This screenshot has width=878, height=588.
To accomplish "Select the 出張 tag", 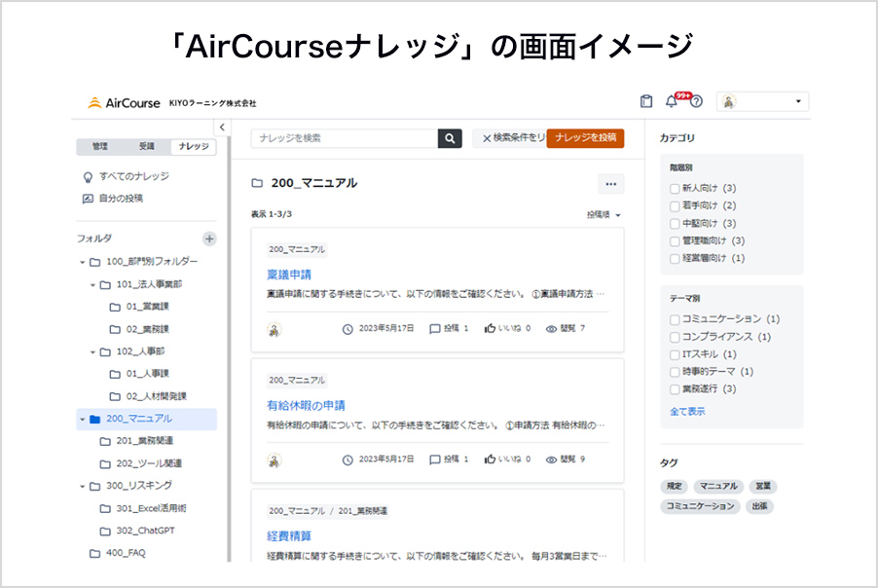I will 759,506.
